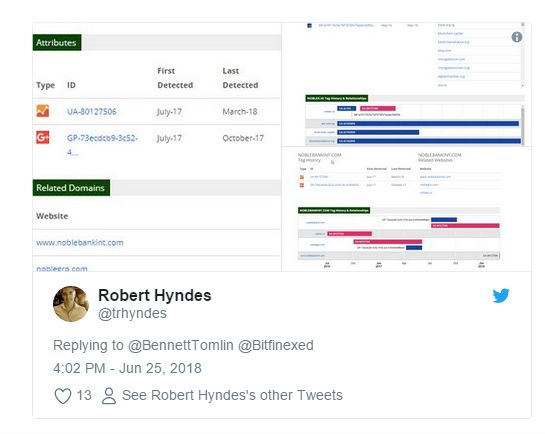Image resolution: width=545 pixels, height=434 pixels.
Task: Click the Google Analytics orange icon
Action: tap(43, 111)
